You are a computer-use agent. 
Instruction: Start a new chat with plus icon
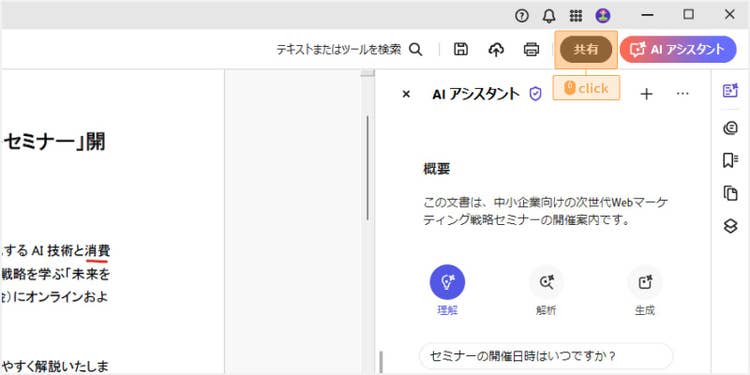646,94
